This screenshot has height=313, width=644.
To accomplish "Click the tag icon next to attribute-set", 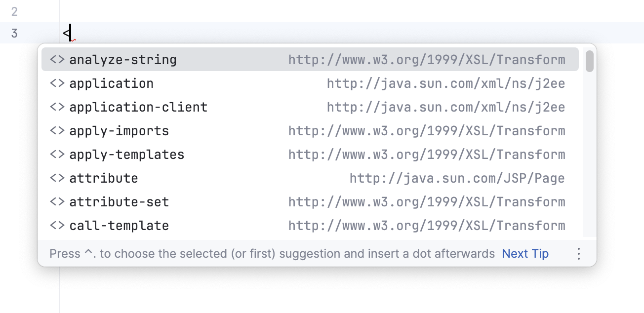I will 57,201.
